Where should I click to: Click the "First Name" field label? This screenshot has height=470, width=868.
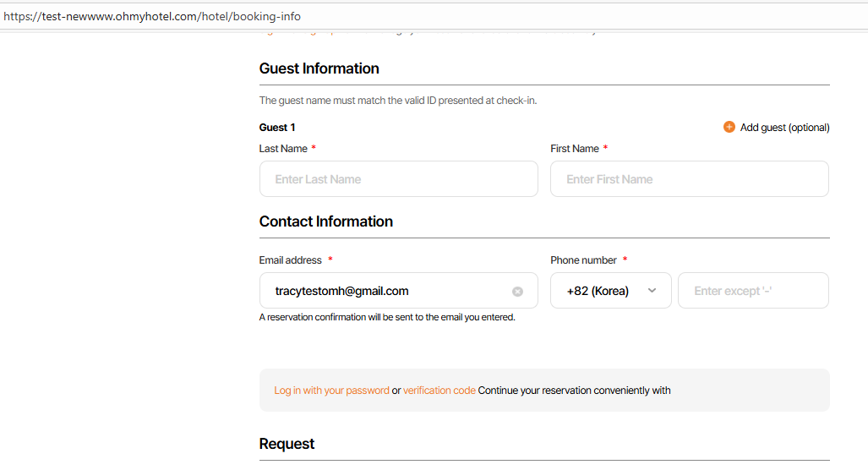575,149
